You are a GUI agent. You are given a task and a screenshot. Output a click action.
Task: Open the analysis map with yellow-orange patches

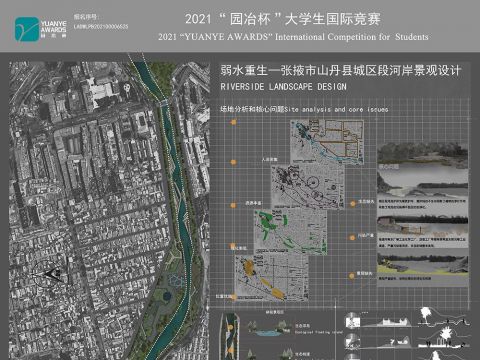tap(272, 278)
